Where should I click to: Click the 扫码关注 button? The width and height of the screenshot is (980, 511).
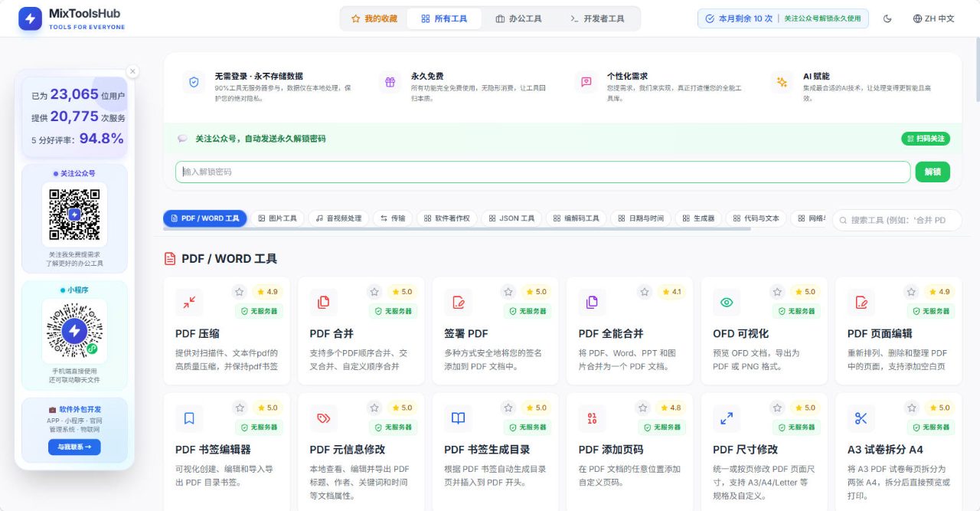[926, 139]
